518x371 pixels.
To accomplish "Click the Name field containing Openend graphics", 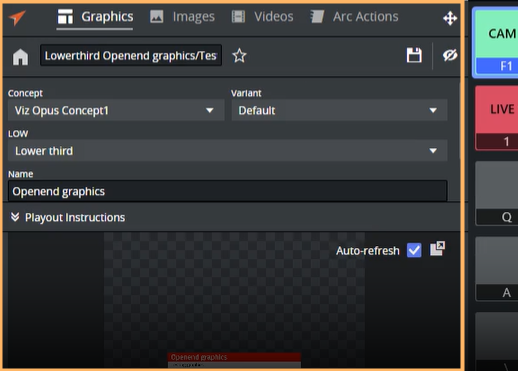I will click(227, 191).
